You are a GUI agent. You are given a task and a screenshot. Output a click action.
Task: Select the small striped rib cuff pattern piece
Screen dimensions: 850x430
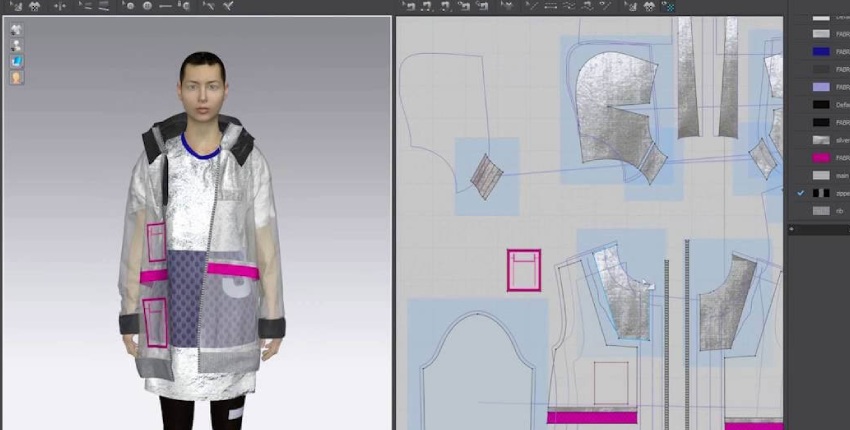click(x=486, y=176)
